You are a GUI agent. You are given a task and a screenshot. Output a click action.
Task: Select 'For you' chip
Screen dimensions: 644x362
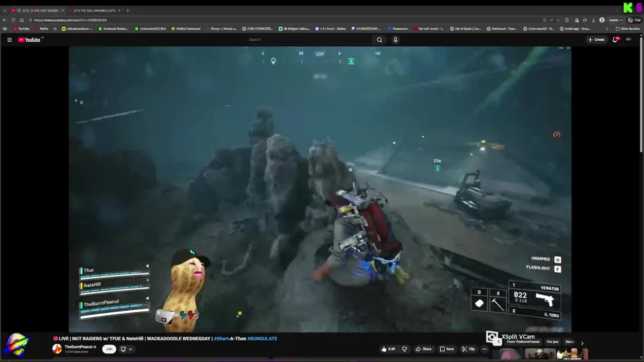(552, 342)
